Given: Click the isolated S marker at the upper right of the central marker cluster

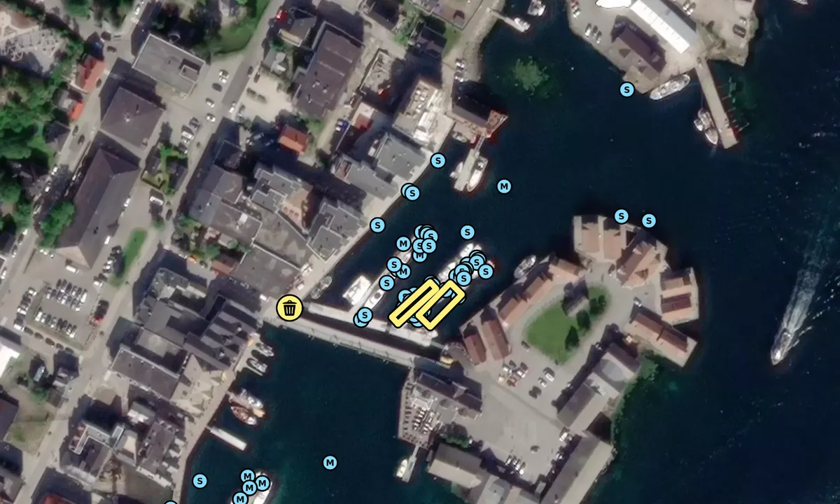Looking at the screenshot, I should click(468, 232).
